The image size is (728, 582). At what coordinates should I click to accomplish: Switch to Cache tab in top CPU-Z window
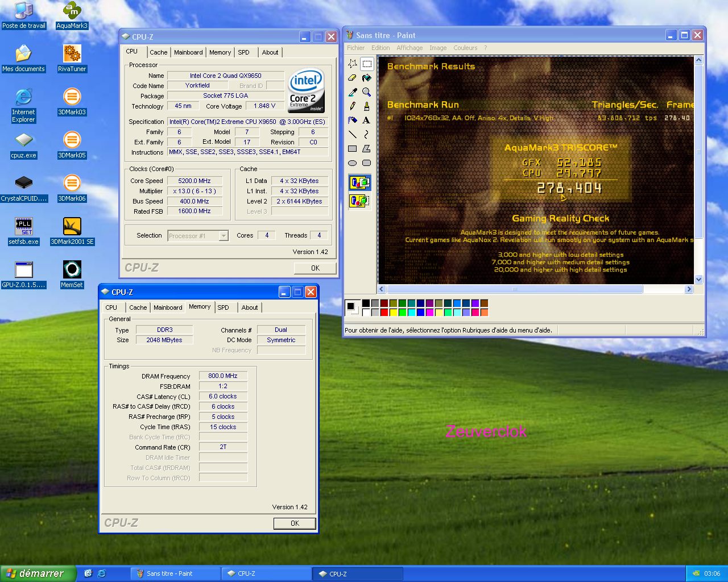click(159, 52)
